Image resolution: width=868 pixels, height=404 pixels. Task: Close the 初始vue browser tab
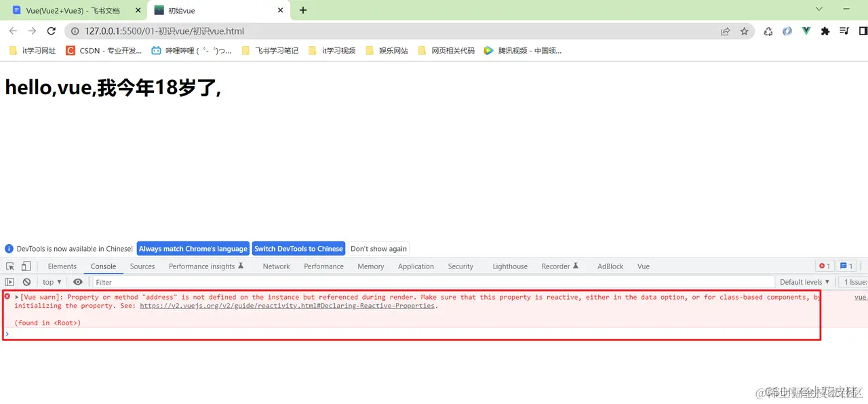(x=279, y=10)
